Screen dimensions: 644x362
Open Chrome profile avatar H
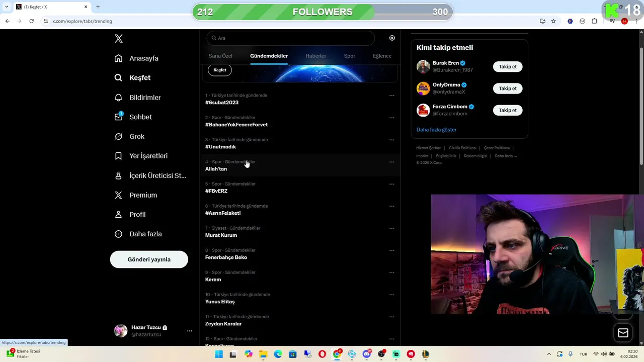click(624, 21)
